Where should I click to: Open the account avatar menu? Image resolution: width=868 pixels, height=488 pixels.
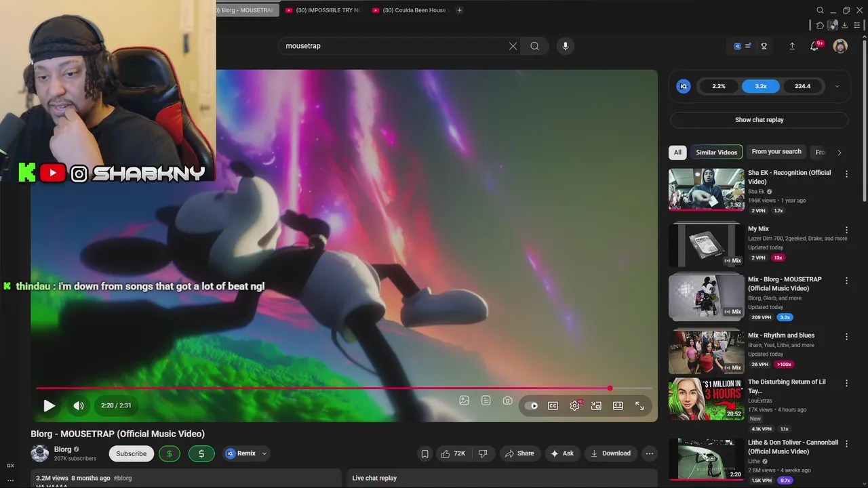pos(840,46)
